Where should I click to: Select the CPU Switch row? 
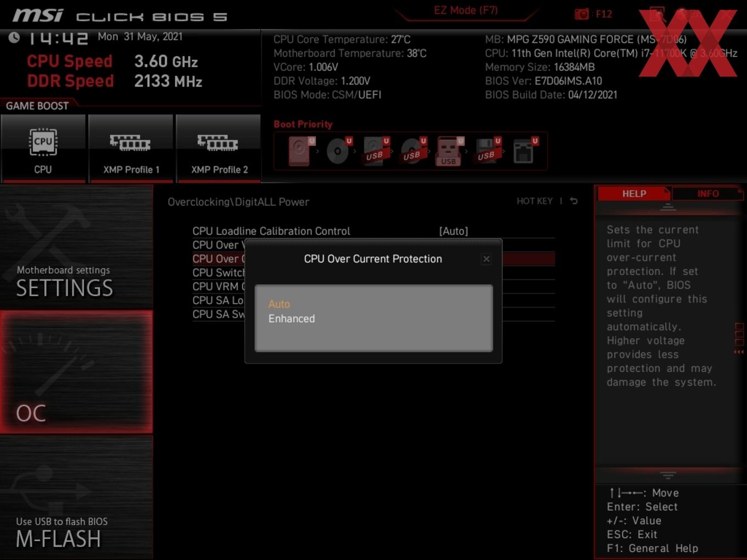218,272
